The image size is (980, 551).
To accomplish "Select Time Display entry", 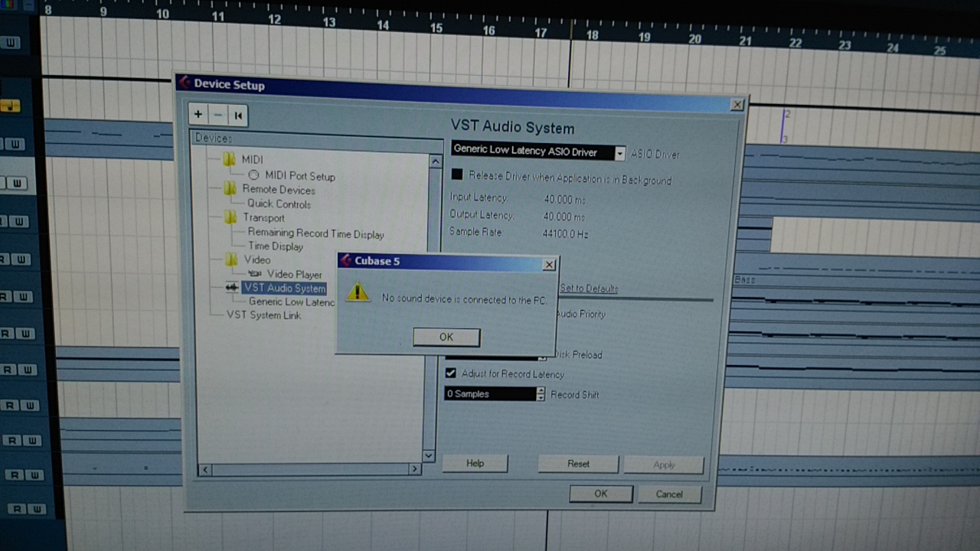I will click(x=276, y=246).
